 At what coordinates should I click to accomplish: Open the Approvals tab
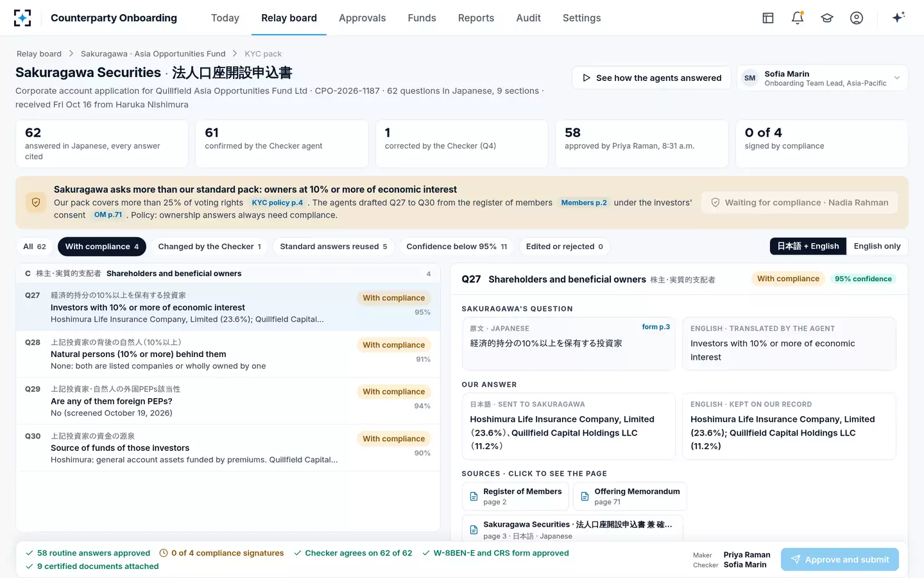point(363,18)
